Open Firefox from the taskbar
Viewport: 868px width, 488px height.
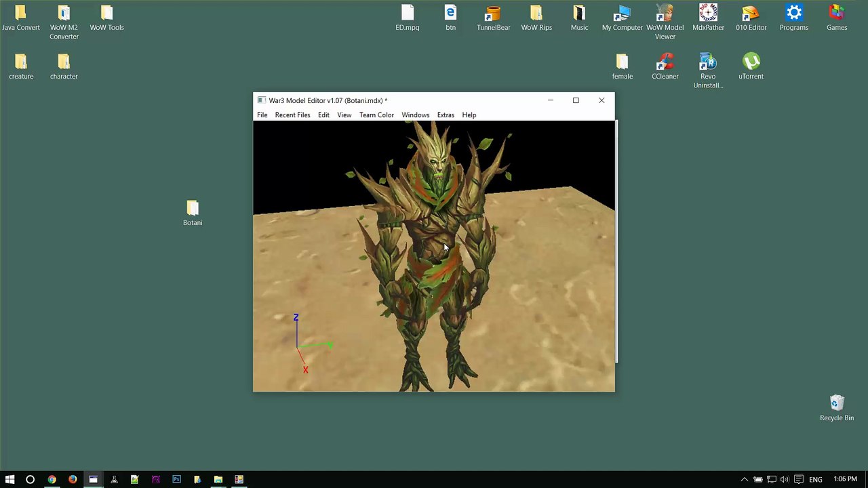pyautogui.click(x=73, y=479)
